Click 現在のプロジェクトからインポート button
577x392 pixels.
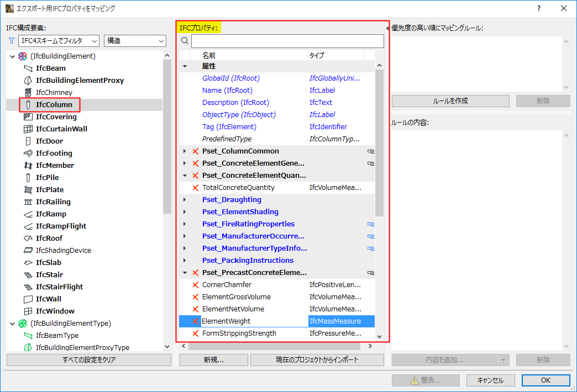coord(317,359)
